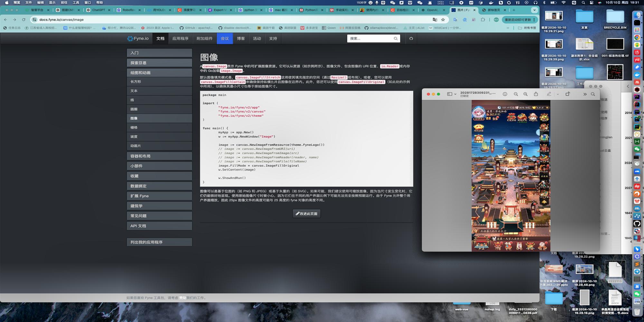Expand the 数据绑定 sidebar section
644x322 pixels.
tap(159, 186)
